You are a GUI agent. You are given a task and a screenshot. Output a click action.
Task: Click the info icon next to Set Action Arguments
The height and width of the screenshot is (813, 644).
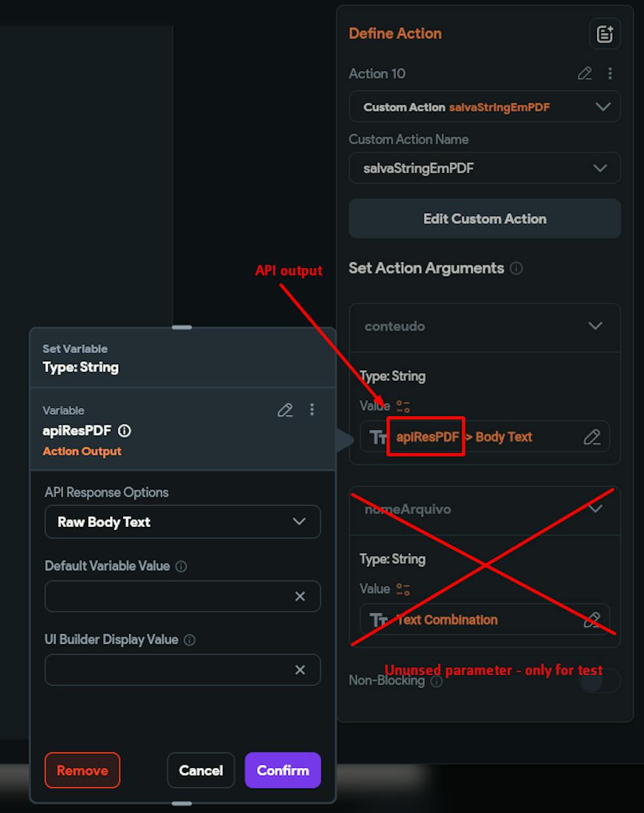pos(516,268)
